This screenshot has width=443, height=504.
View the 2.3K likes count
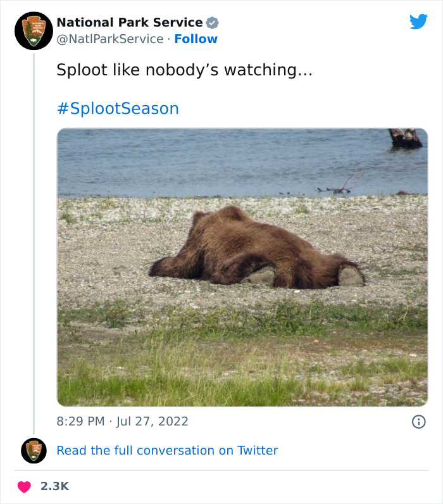[x=54, y=486]
